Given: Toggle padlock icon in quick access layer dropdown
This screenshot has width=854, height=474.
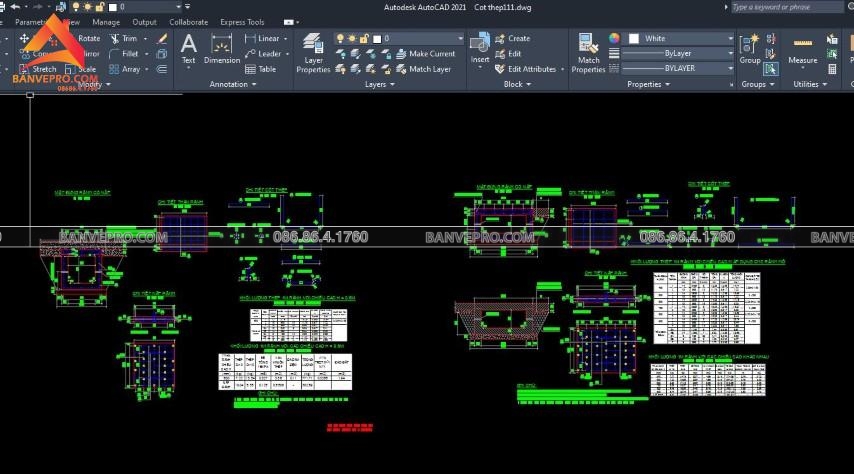Looking at the screenshot, I should 99,7.
